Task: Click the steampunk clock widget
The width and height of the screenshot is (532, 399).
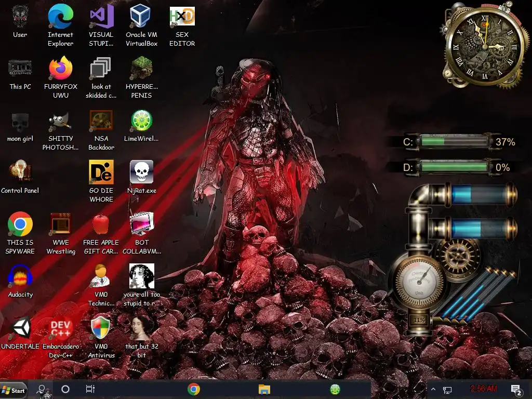Action: [485, 46]
